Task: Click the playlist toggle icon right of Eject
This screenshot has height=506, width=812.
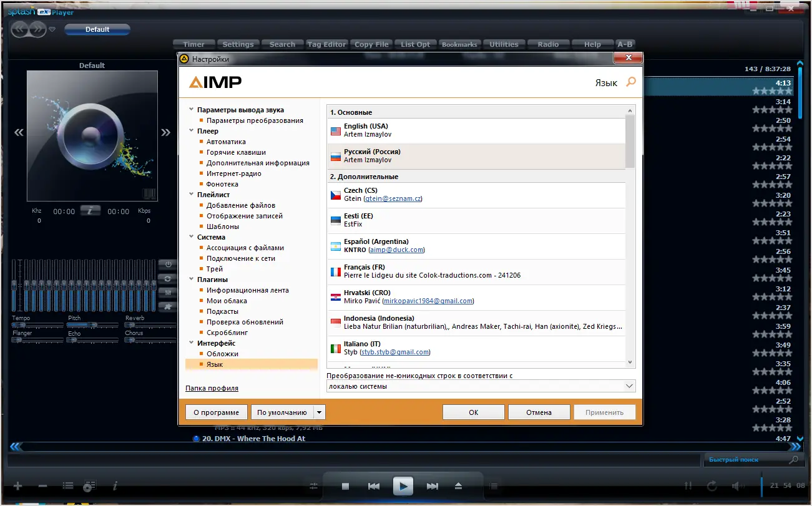Action: click(494, 486)
